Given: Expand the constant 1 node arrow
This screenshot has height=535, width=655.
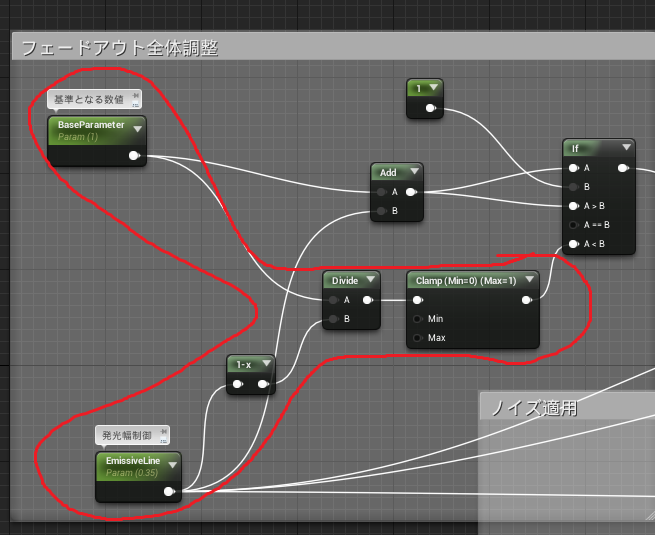Looking at the screenshot, I should (x=434, y=87).
